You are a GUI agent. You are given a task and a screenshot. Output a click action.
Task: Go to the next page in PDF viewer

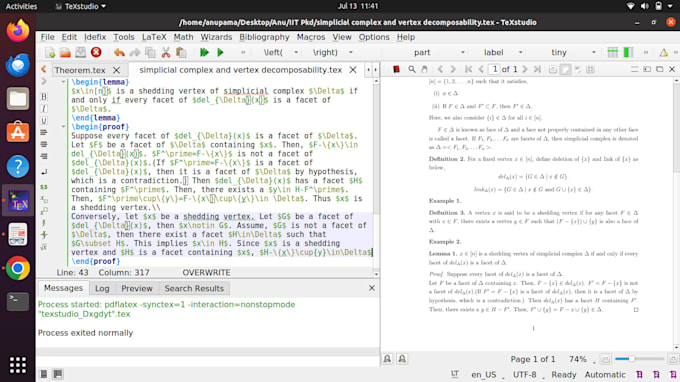point(525,69)
